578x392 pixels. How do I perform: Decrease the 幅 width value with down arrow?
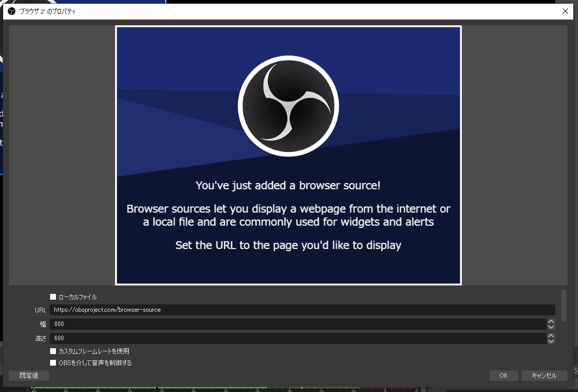[x=551, y=327]
